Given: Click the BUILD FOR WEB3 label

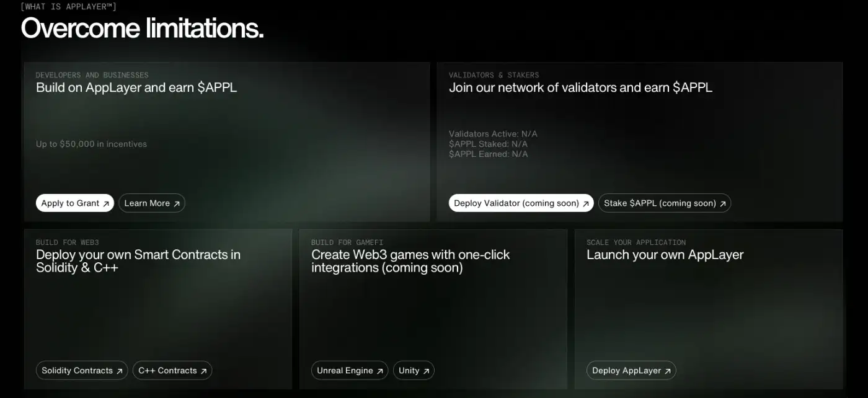Looking at the screenshot, I should [x=67, y=242].
